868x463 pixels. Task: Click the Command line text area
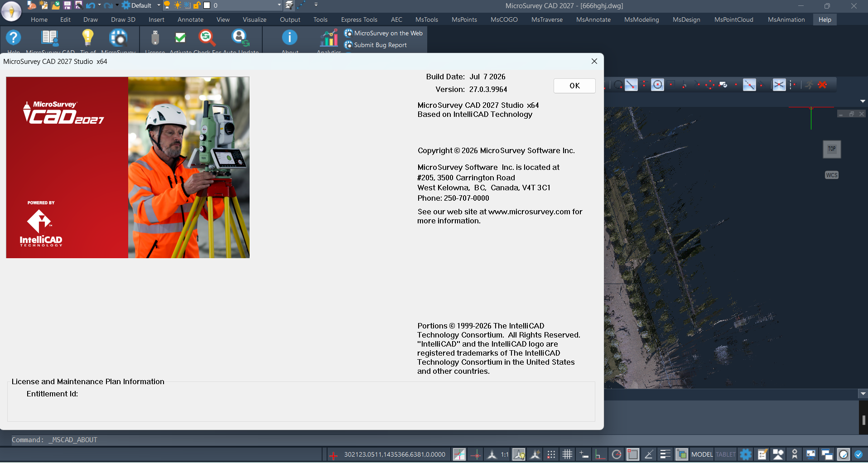click(x=435, y=440)
